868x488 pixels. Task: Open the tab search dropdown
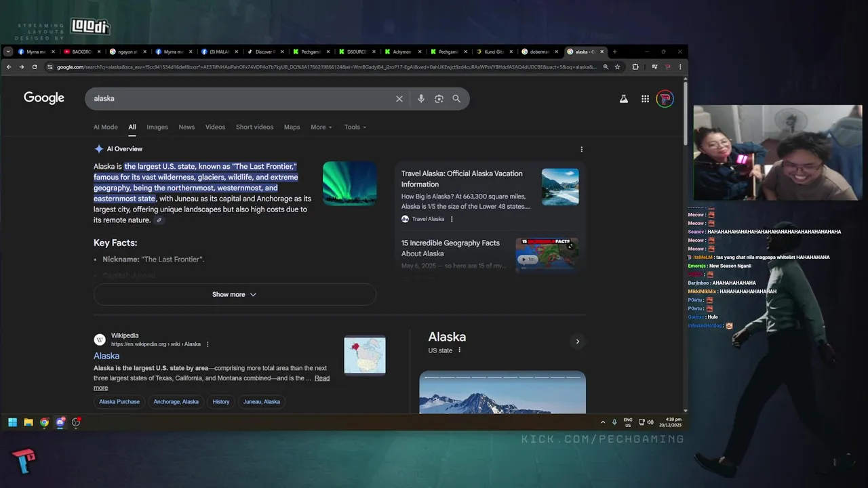click(8, 52)
